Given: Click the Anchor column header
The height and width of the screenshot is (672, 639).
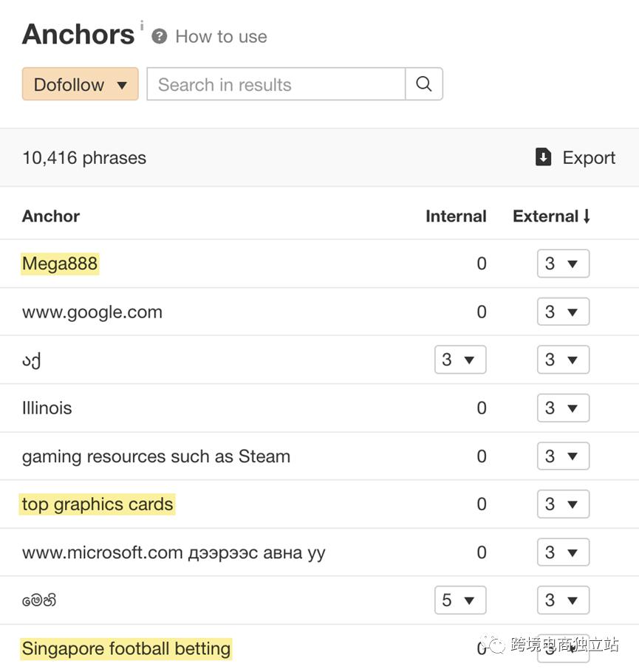Looking at the screenshot, I should [51, 216].
